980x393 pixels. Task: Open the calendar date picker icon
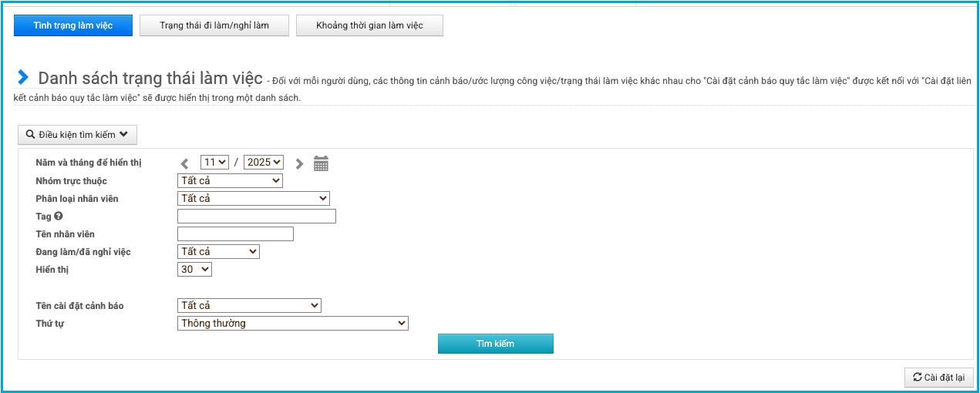tap(321, 163)
